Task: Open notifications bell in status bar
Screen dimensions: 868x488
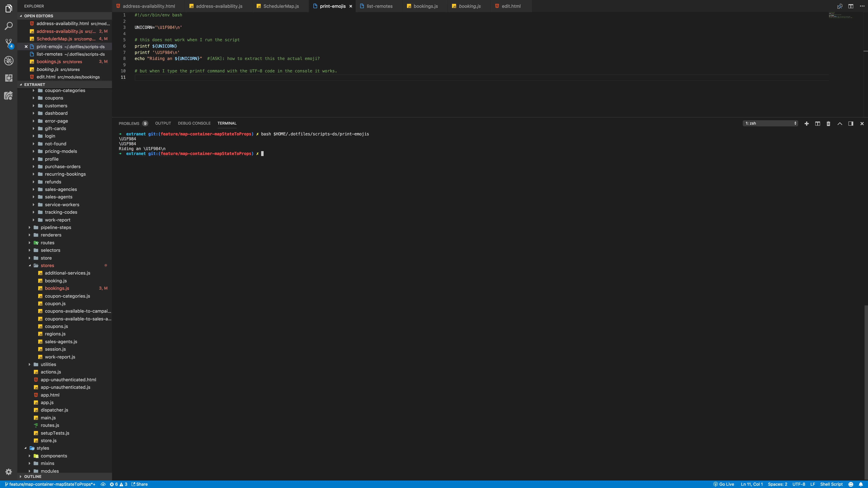Action: pyautogui.click(x=861, y=484)
